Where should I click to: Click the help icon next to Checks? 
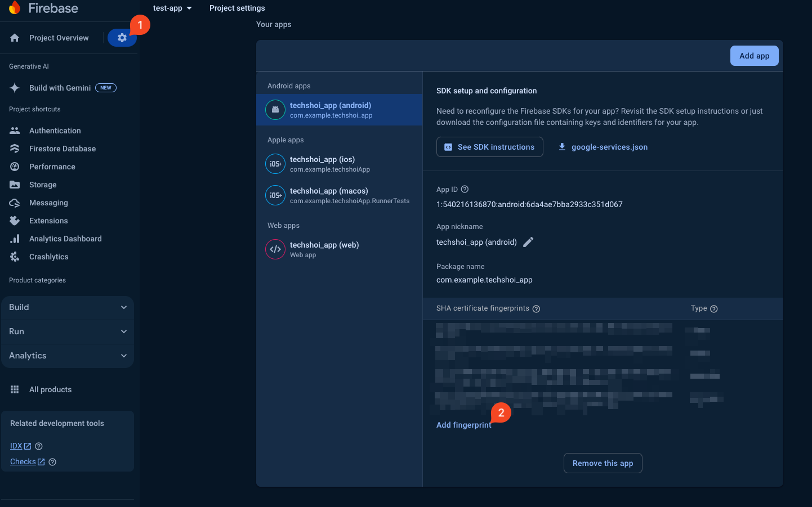tap(52, 462)
